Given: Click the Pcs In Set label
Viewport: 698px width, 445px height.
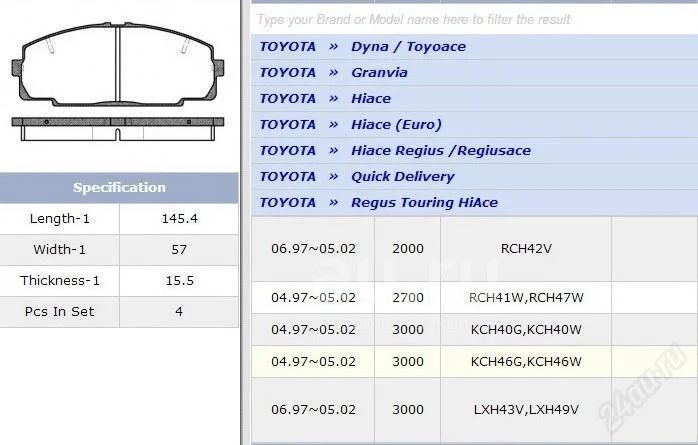Looking at the screenshot, I should coord(60,312).
